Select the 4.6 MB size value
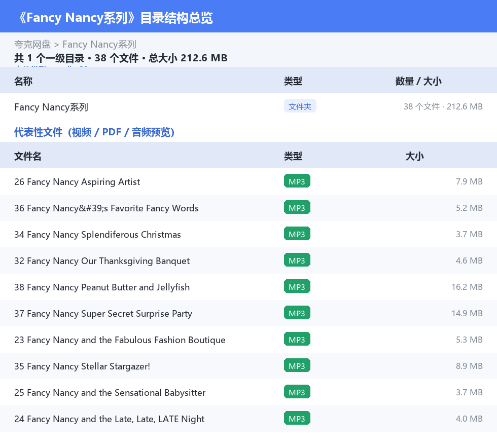497x448 pixels. 469,260
